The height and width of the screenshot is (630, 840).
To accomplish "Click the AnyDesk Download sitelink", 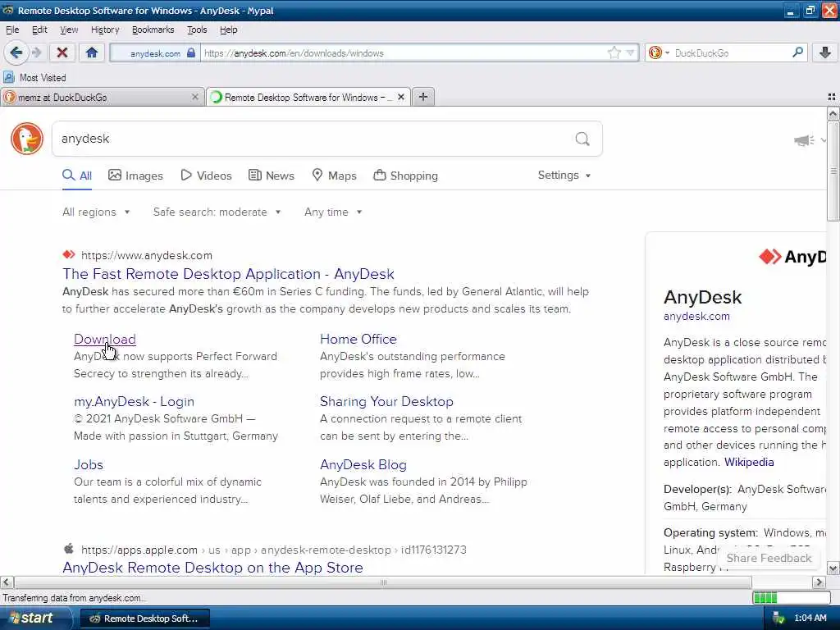I will coord(105,339).
